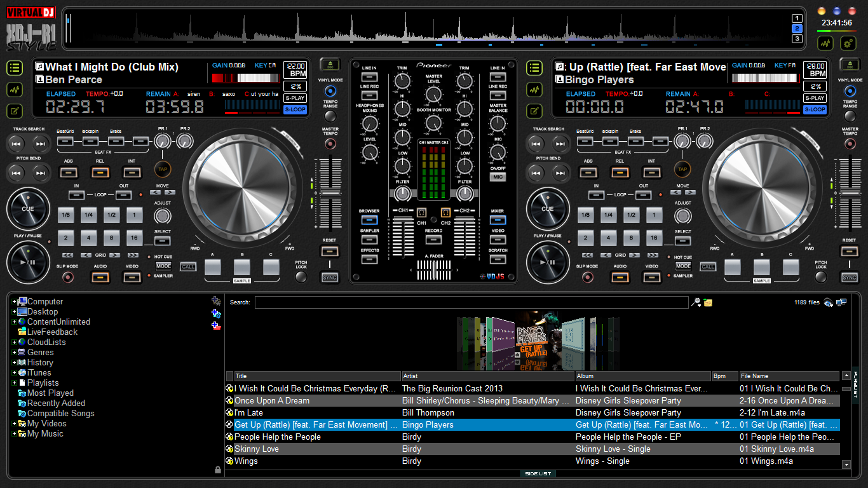
Task: Click right deck pitch bend forward
Action: click(x=560, y=172)
